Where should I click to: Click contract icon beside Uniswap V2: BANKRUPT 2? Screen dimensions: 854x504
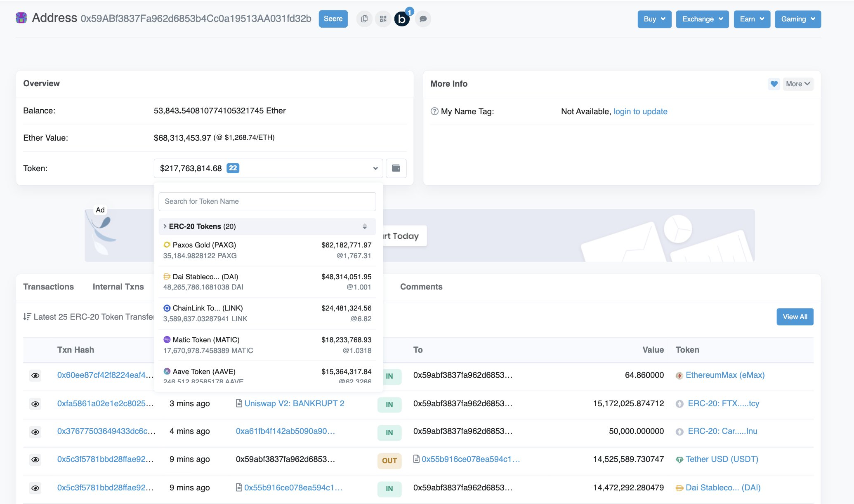coord(239,403)
